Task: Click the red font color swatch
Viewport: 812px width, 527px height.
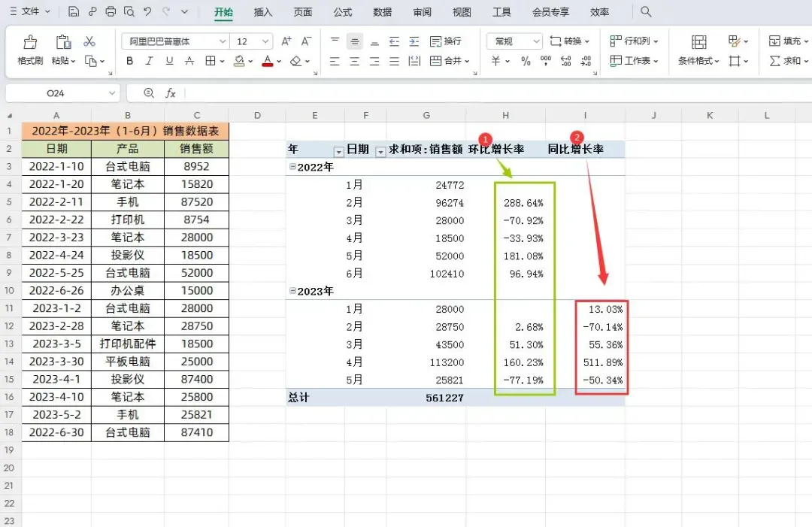Action: (267, 61)
